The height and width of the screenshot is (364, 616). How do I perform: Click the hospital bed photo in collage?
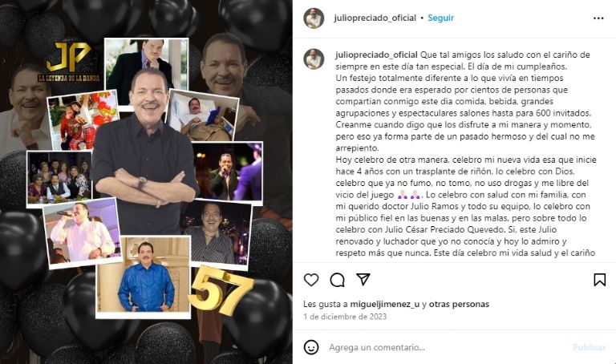point(202,115)
